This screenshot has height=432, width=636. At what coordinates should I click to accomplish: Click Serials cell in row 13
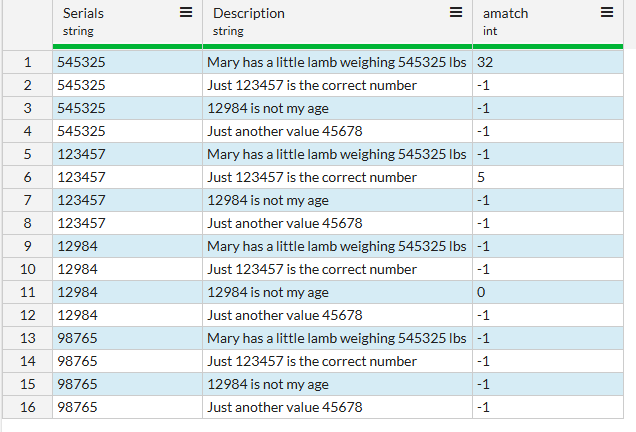click(x=126, y=338)
